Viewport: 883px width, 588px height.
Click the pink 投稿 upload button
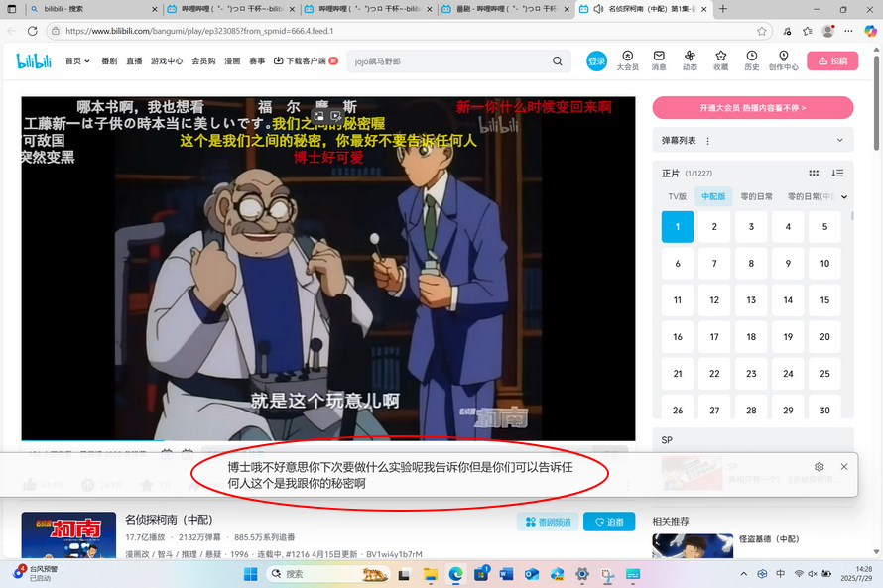tap(832, 60)
